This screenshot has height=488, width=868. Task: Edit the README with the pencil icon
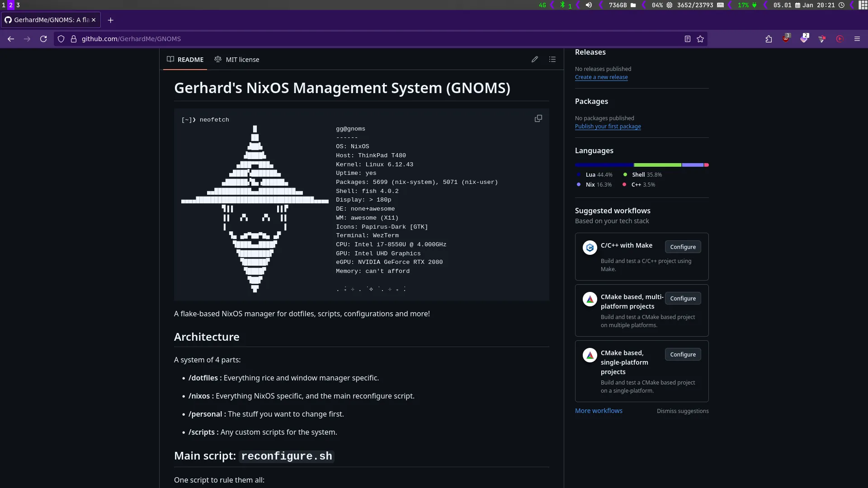tap(535, 59)
